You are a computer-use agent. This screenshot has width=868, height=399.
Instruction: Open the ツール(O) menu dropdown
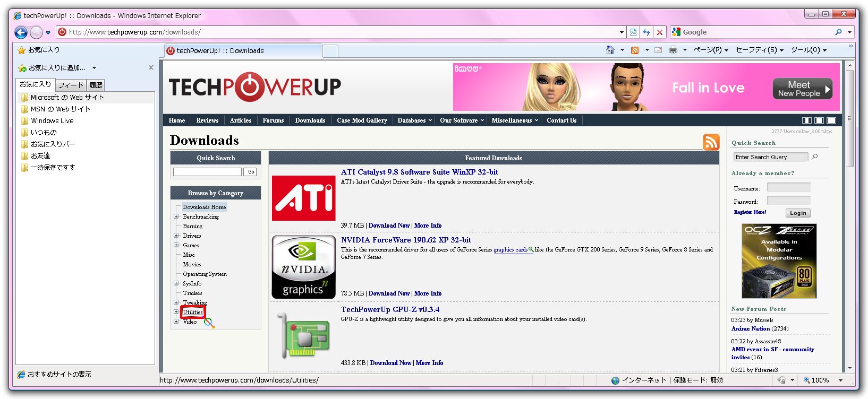coord(809,50)
